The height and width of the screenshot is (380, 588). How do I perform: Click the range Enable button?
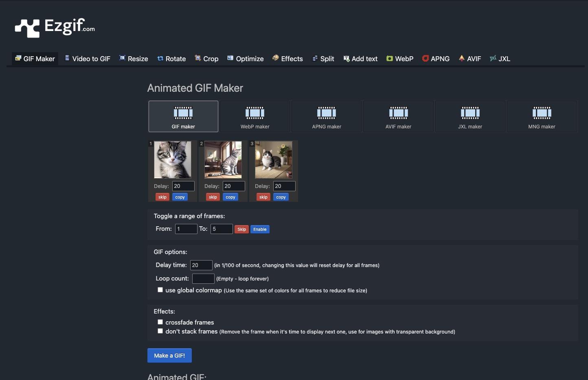260,229
